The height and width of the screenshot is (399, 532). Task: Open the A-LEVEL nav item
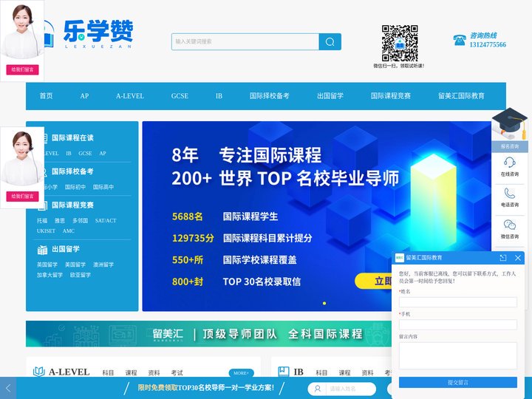tap(130, 96)
